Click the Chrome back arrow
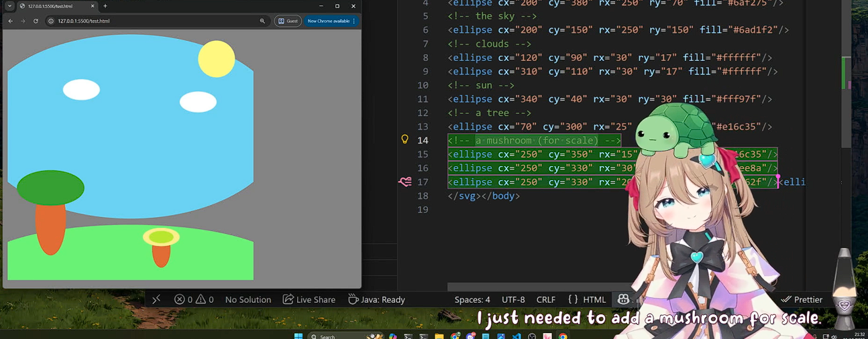868x339 pixels. pos(10,21)
